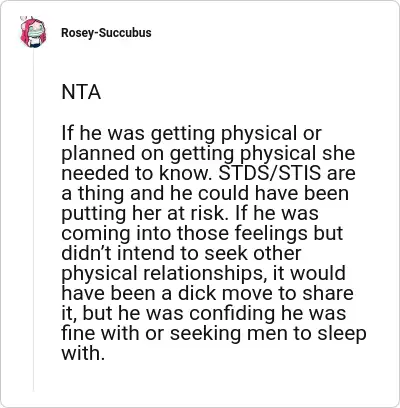The image size is (400, 408).
Task: Click the line 'have been a dick move to share'
Action: [x=207, y=294]
